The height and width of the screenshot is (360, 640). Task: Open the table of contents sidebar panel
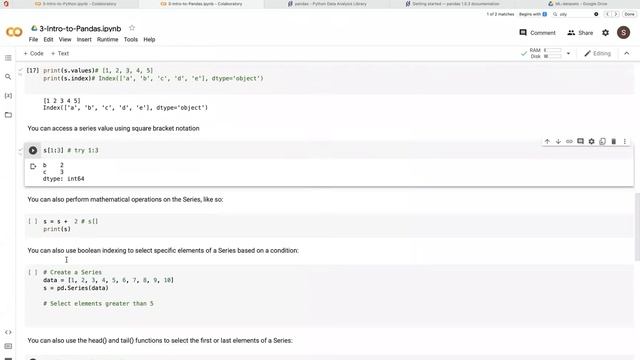click(x=8, y=58)
